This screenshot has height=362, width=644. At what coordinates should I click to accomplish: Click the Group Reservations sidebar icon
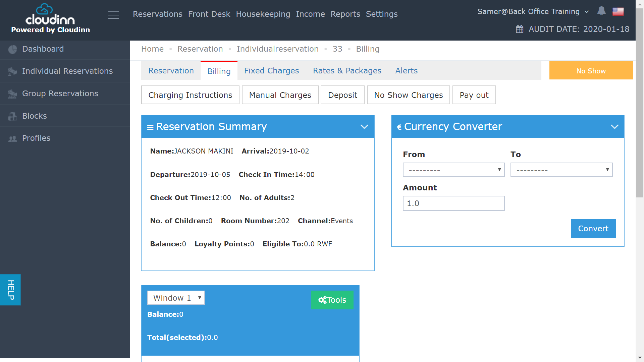pyautogui.click(x=13, y=94)
